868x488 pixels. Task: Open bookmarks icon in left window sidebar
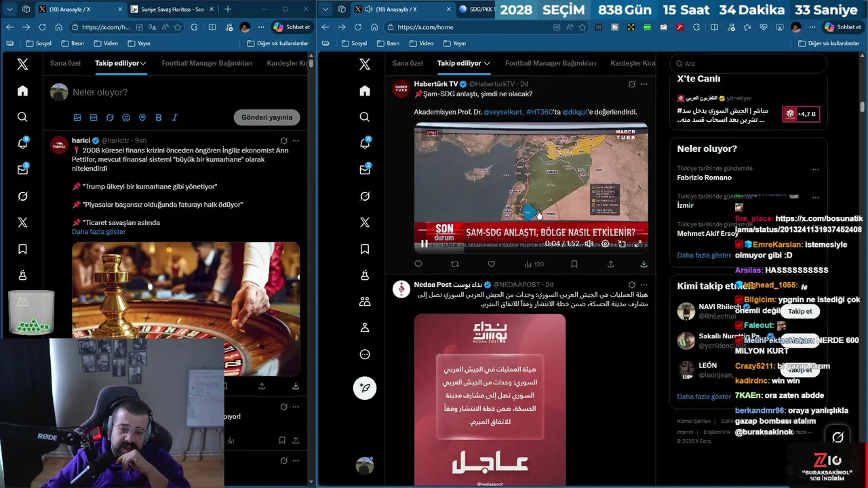[22, 249]
